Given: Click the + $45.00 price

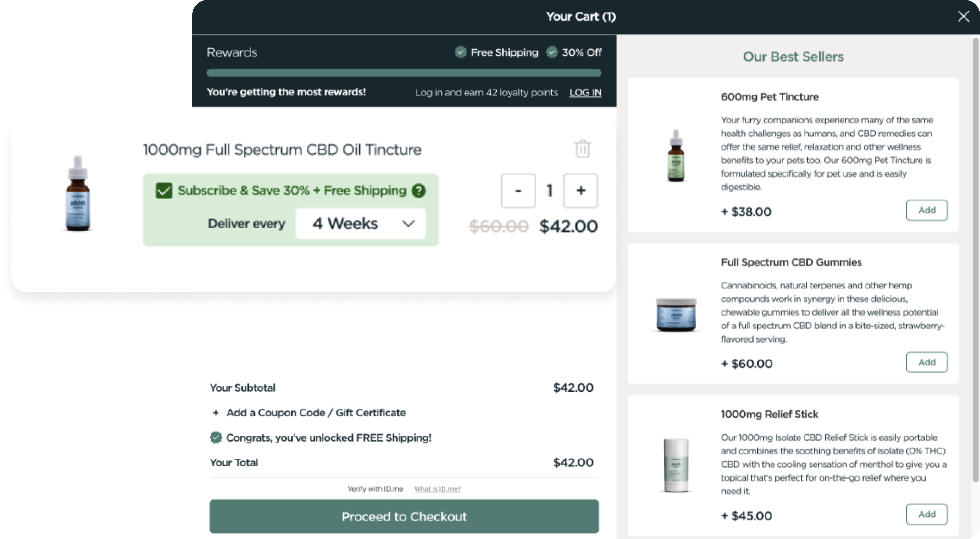Looking at the screenshot, I should tap(746, 516).
